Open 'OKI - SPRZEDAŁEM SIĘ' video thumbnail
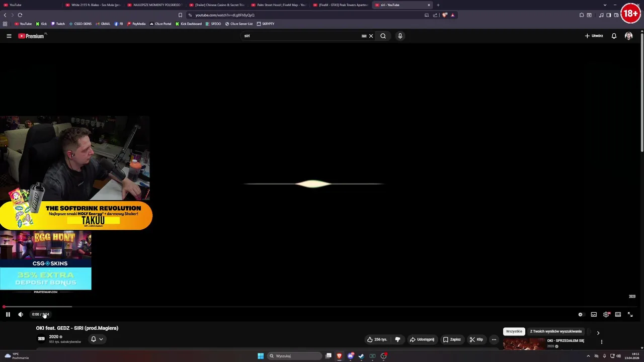644x362 pixels. pyautogui.click(x=523, y=344)
